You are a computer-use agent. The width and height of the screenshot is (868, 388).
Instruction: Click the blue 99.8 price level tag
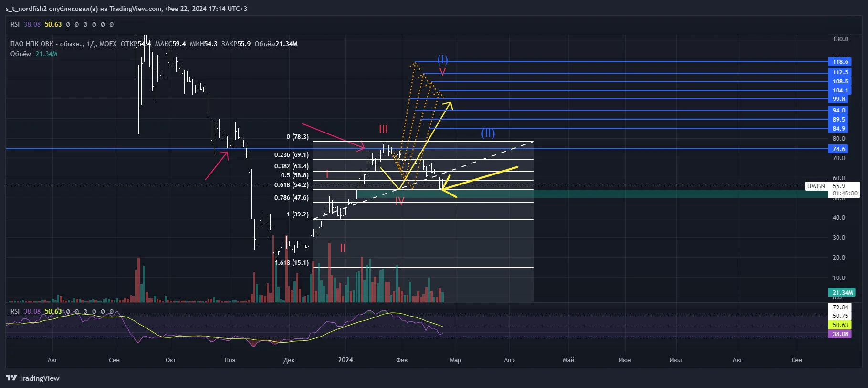tap(839, 99)
